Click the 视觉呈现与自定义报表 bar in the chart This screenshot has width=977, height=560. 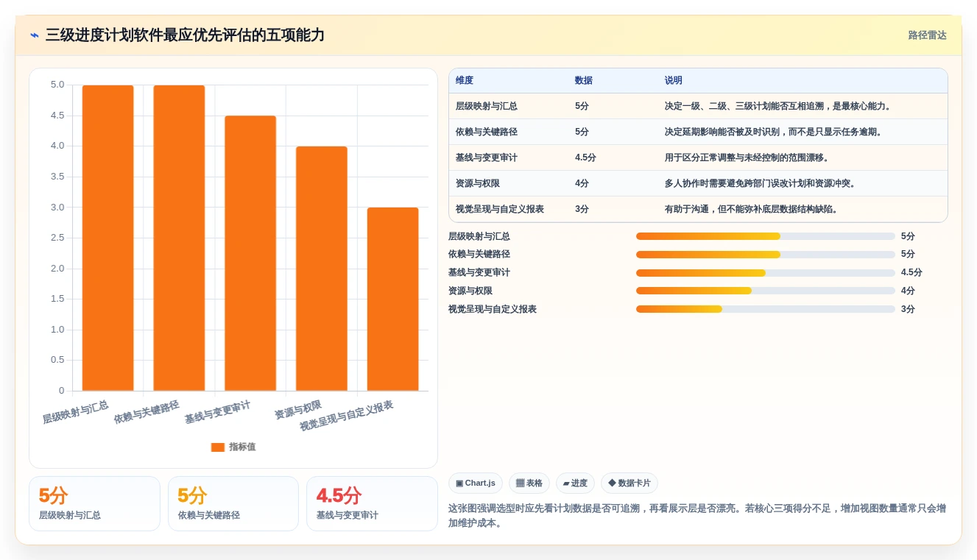click(x=392, y=299)
